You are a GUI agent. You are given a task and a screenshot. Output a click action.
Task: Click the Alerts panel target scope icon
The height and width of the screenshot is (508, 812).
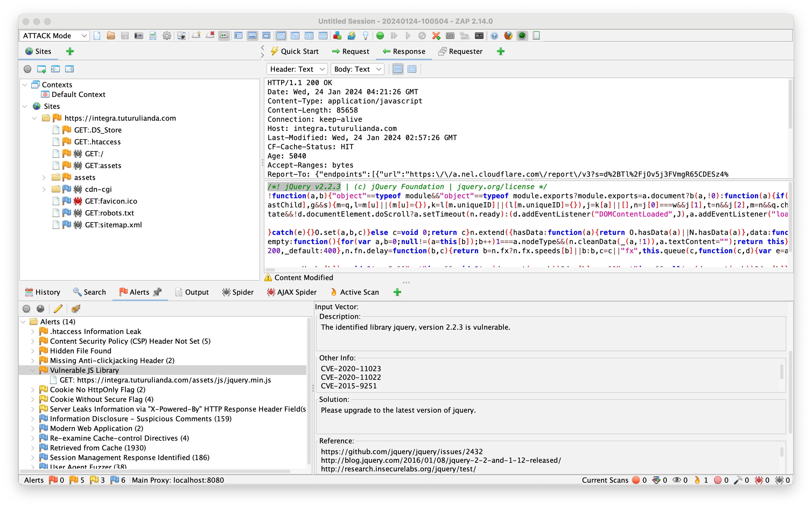point(27,308)
